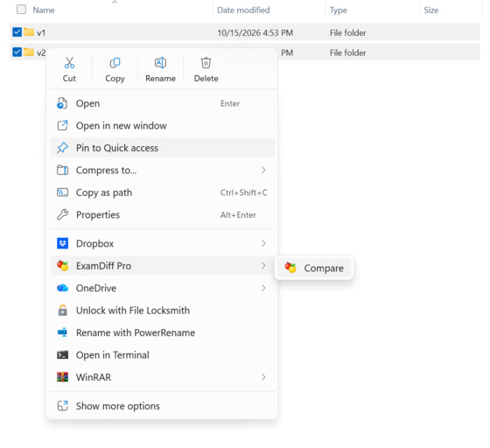Image resolution: width=490 pixels, height=448 pixels.
Task: Select Pin to Quick access
Action: pos(162,148)
